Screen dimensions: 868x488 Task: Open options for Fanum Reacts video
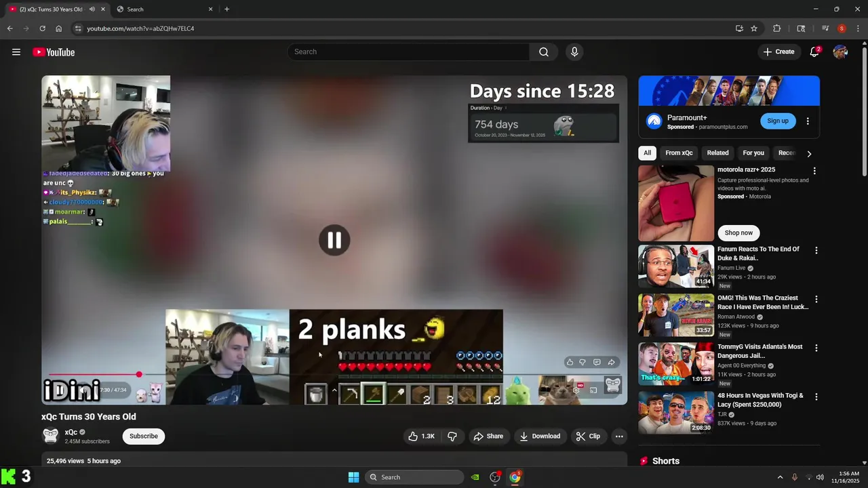click(x=816, y=250)
